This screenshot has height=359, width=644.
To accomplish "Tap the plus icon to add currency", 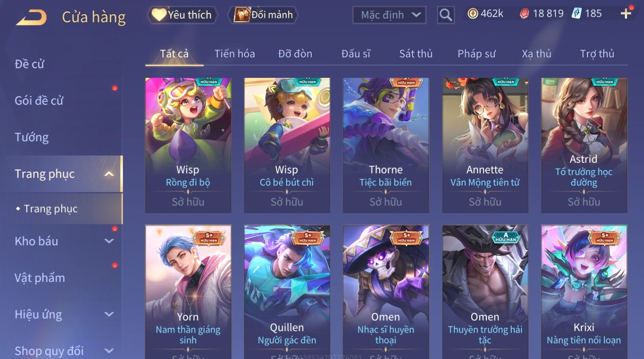I will click(x=626, y=14).
